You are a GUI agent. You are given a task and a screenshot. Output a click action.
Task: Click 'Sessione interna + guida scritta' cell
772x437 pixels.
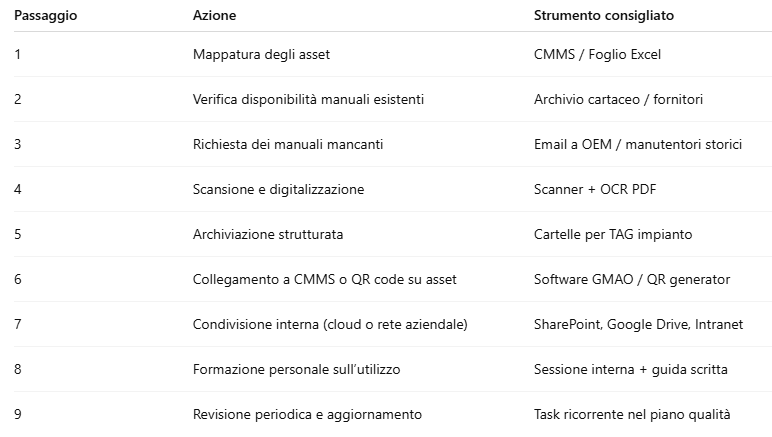tap(630, 369)
